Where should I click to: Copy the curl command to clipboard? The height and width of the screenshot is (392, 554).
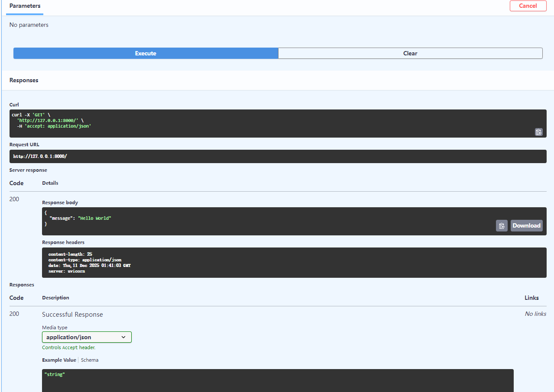(538, 132)
